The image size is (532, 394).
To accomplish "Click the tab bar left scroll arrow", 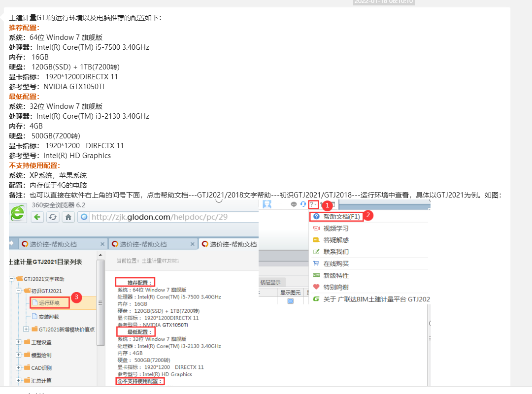I will coord(11,243).
